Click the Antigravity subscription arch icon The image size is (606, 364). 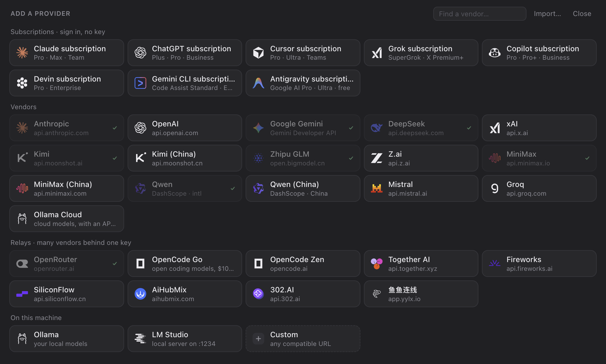tap(258, 83)
